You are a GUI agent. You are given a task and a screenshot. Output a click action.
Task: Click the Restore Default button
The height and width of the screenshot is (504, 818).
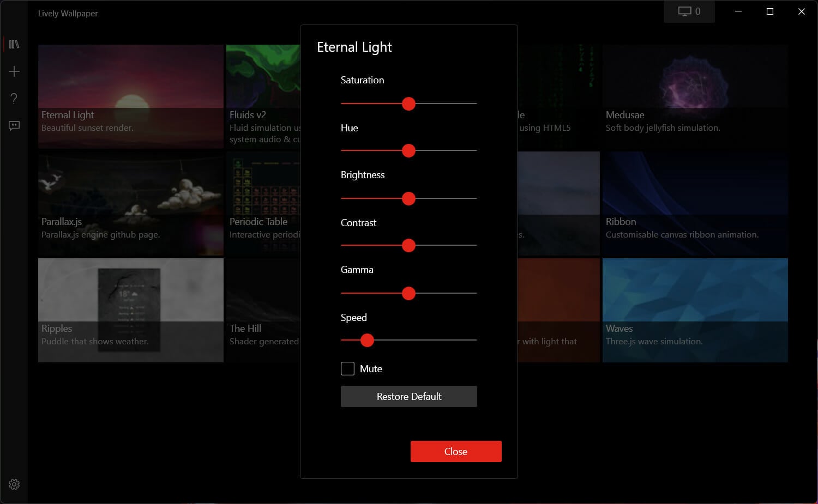(x=408, y=397)
